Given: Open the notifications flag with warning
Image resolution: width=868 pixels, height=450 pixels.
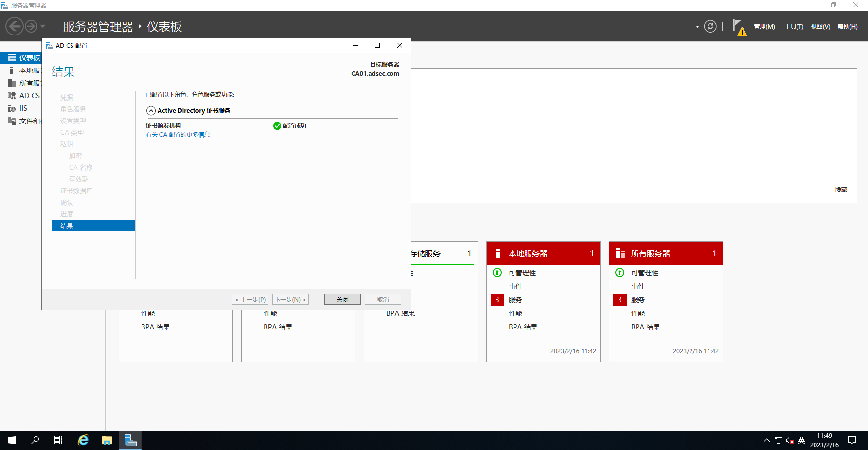Looking at the screenshot, I should click(x=739, y=27).
